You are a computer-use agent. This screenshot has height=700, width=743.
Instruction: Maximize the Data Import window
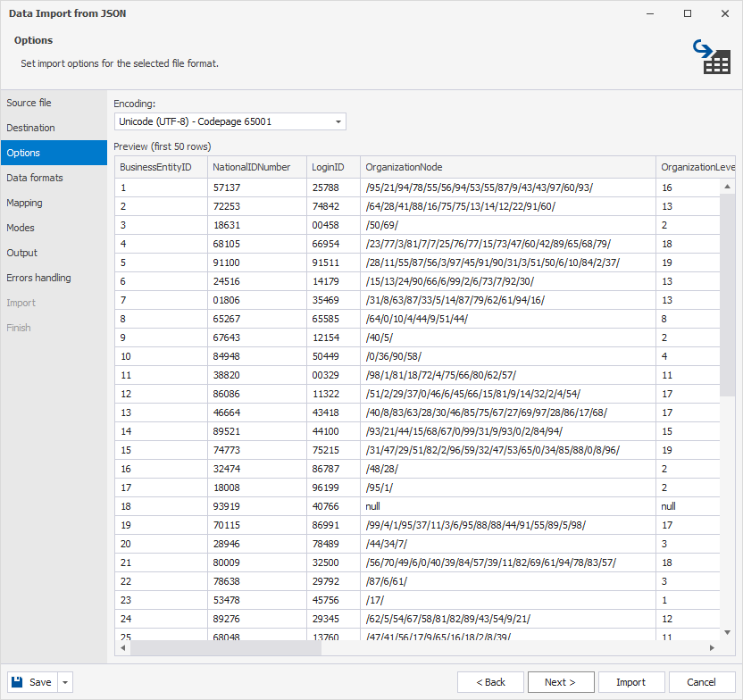pos(688,13)
